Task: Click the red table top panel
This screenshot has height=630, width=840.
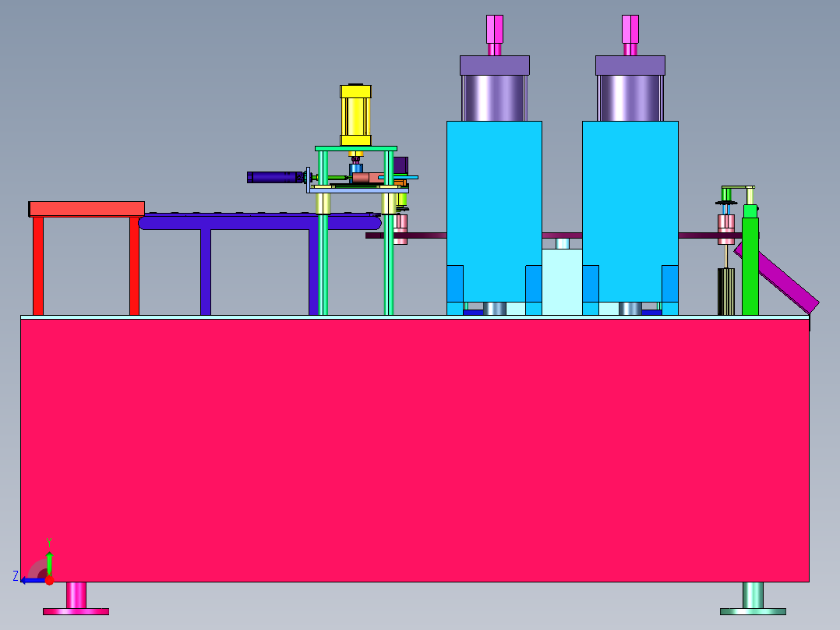Action: coord(86,208)
